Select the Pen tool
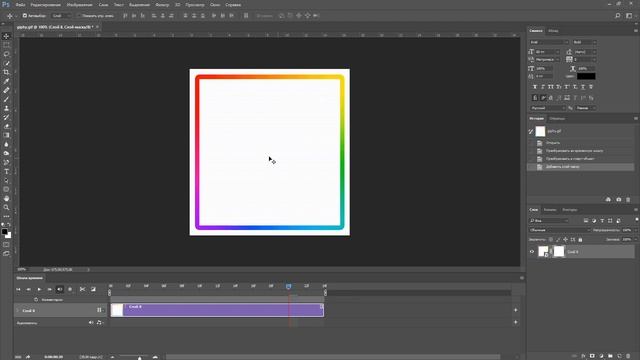Screen dimensions: 640x360 click(6, 162)
